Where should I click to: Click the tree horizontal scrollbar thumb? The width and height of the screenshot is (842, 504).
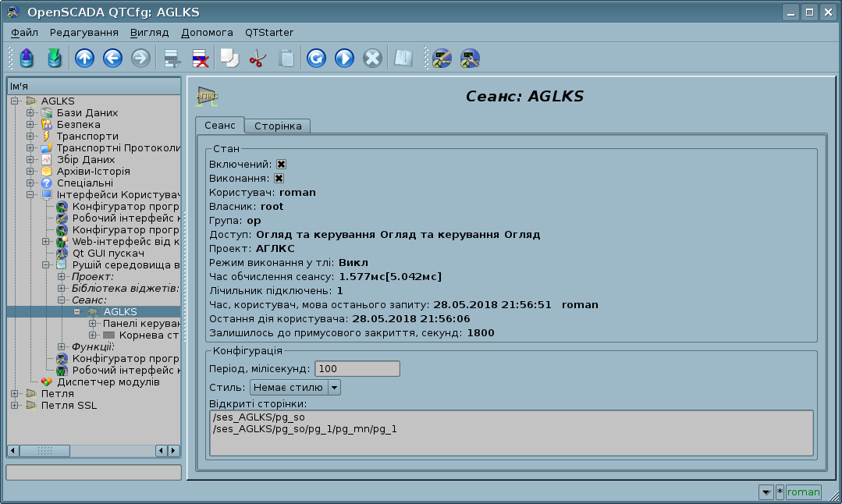45,451
